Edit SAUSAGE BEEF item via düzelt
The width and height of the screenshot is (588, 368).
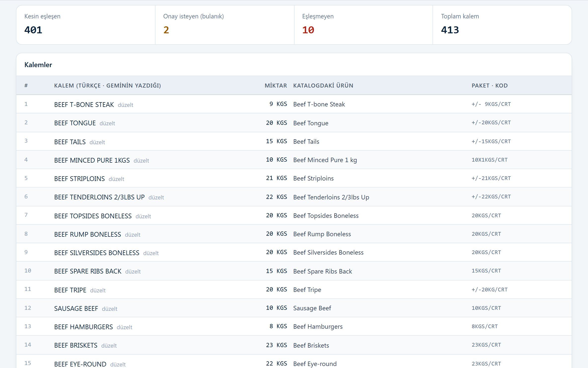[110, 309]
